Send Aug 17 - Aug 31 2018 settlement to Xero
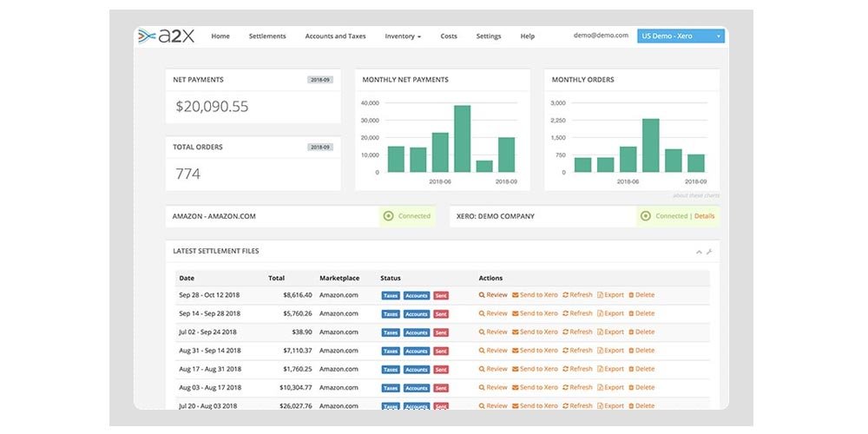868x434 pixels. click(535, 369)
